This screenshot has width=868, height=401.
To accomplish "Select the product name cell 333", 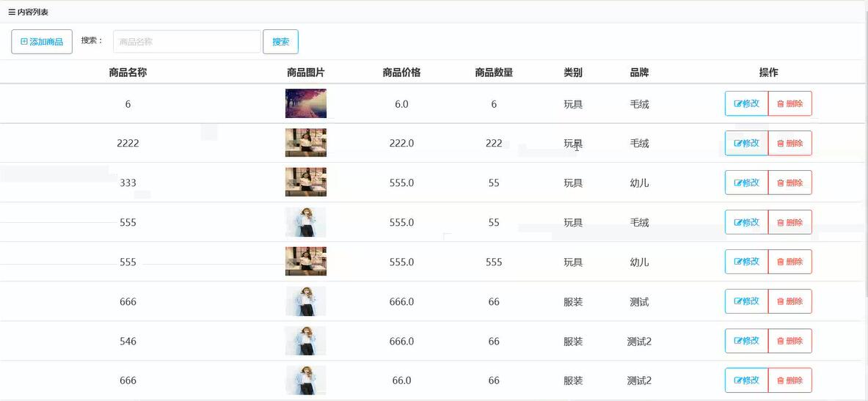I will click(x=128, y=183).
